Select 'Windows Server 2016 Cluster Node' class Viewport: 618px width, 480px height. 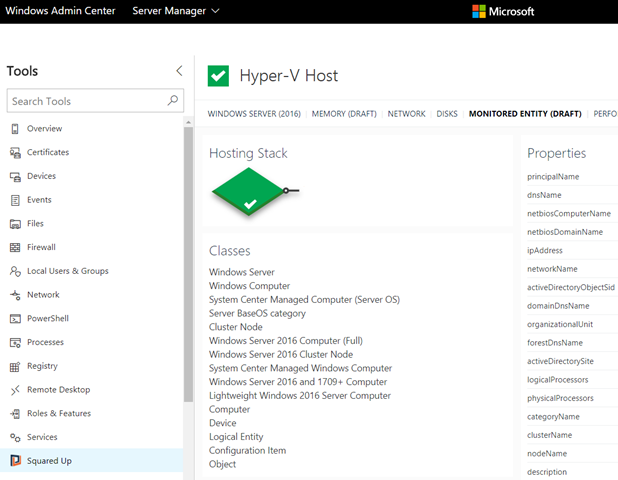tap(281, 354)
